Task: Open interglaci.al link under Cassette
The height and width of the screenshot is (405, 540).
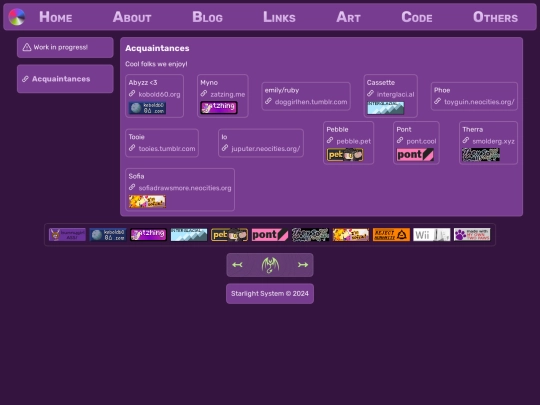Action: coord(395,94)
